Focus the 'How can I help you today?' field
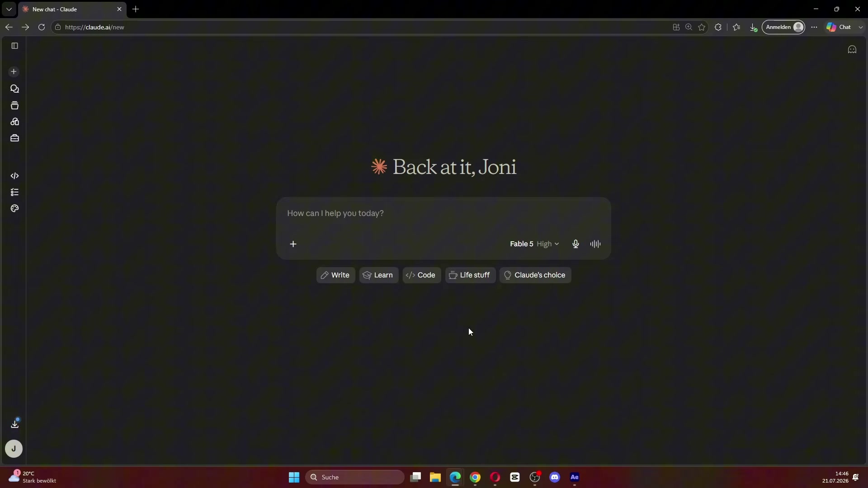Viewport: 868px width, 488px height. pos(443,213)
